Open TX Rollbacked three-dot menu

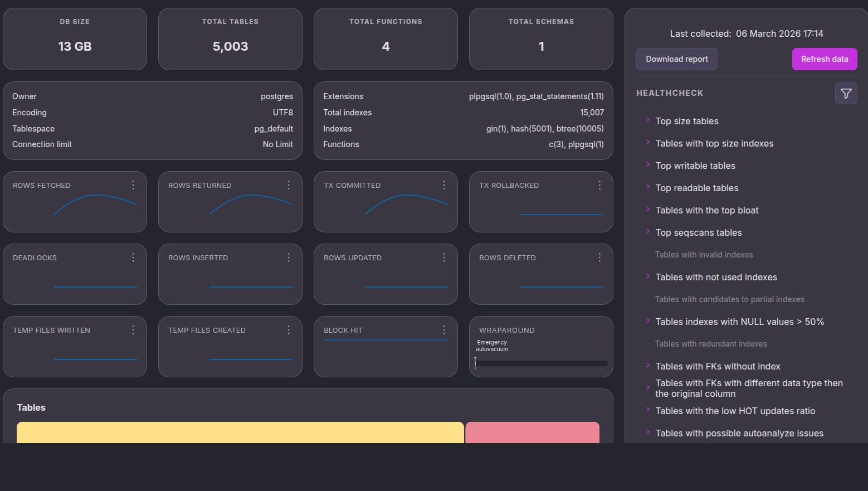(x=599, y=185)
